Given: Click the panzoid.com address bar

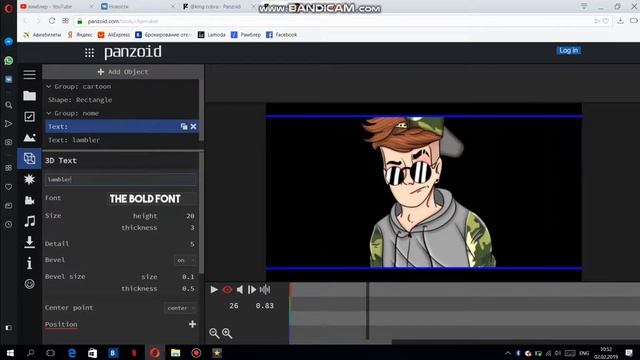Looking at the screenshot, I should [x=335, y=21].
